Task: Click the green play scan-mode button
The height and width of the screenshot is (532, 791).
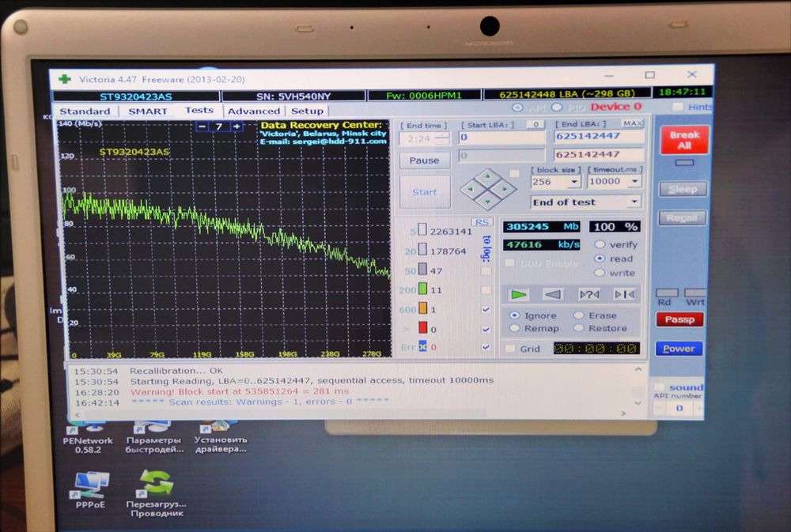Action: point(518,295)
